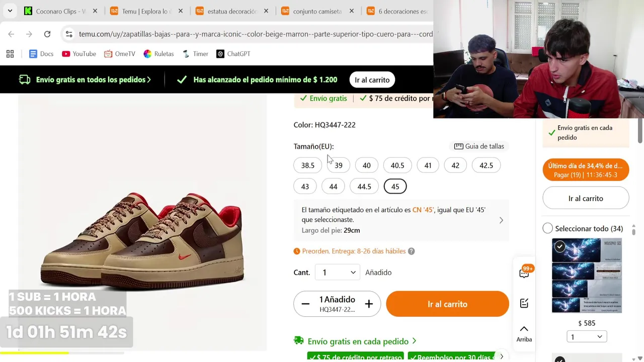Increase quantity with the plus icon
This screenshot has width=644, height=362.
coord(369,304)
